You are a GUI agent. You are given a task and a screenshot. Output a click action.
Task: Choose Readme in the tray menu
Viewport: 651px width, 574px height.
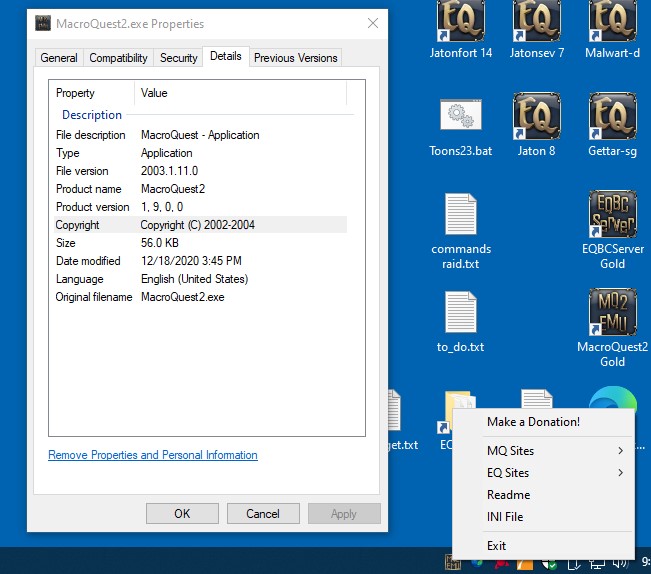tap(544, 495)
